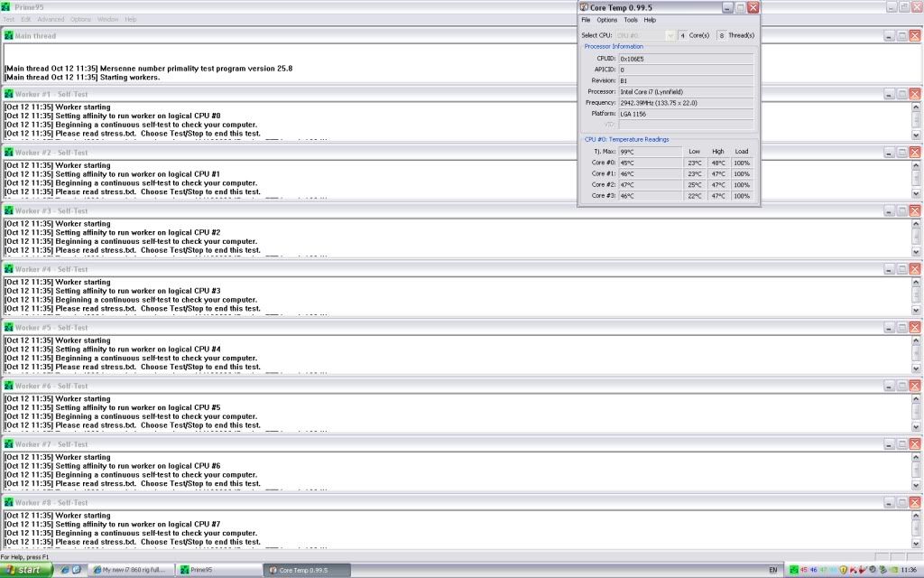The height and width of the screenshot is (578, 924).
Task: Expand the Select CPU dropdown in Core Temp
Action: pyautogui.click(x=670, y=35)
